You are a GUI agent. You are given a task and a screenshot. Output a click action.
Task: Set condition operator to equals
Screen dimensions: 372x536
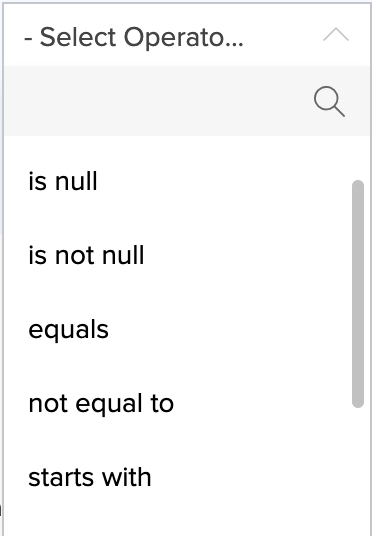tap(187, 329)
